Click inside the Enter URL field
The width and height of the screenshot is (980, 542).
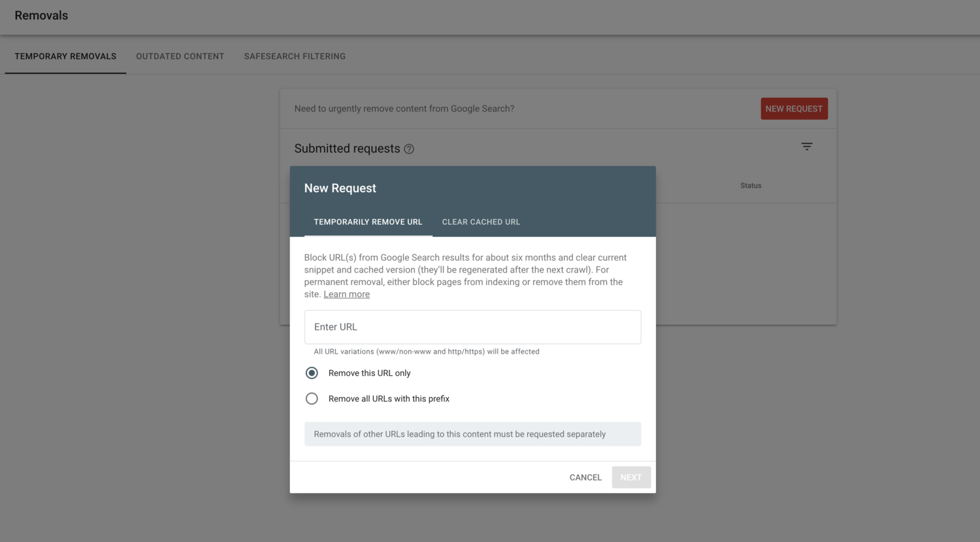pyautogui.click(x=472, y=327)
